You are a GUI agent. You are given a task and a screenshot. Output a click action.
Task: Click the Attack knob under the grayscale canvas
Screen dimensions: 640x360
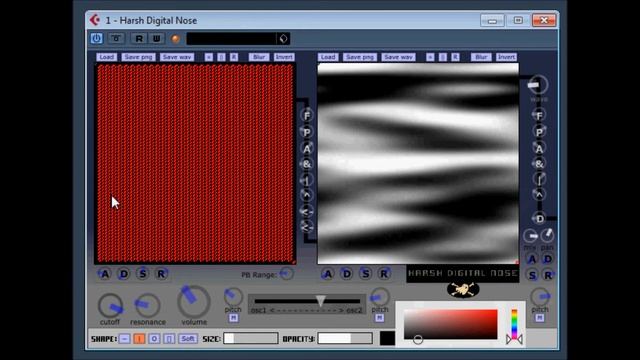pos(327,274)
